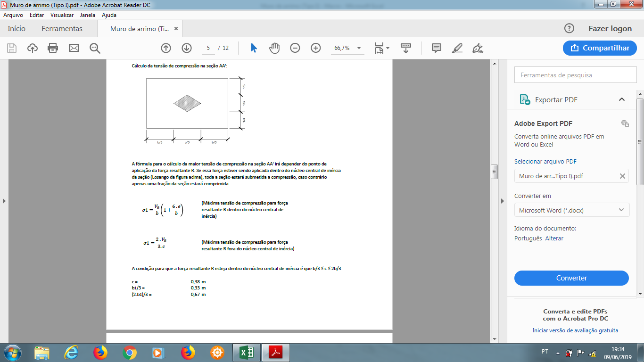Remove the selected file Muro de arr...Tipo I).pdf
644x362 pixels.
pyautogui.click(x=622, y=176)
